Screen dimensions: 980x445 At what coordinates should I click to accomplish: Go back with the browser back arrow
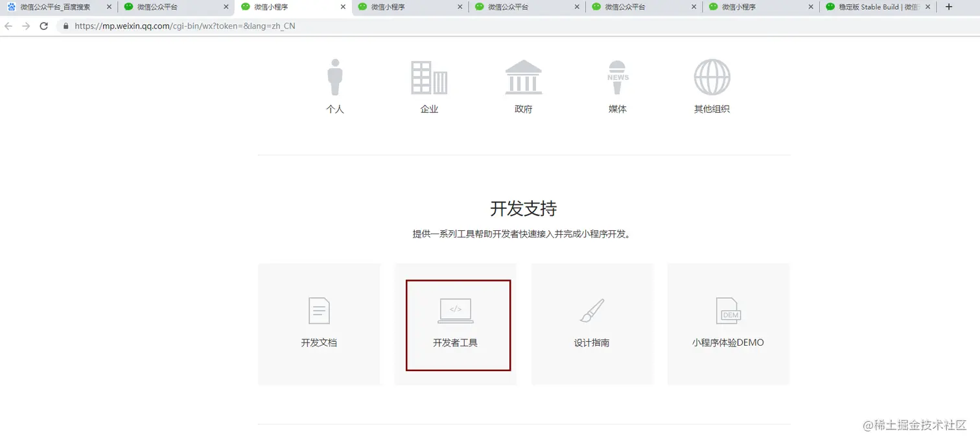(8, 26)
